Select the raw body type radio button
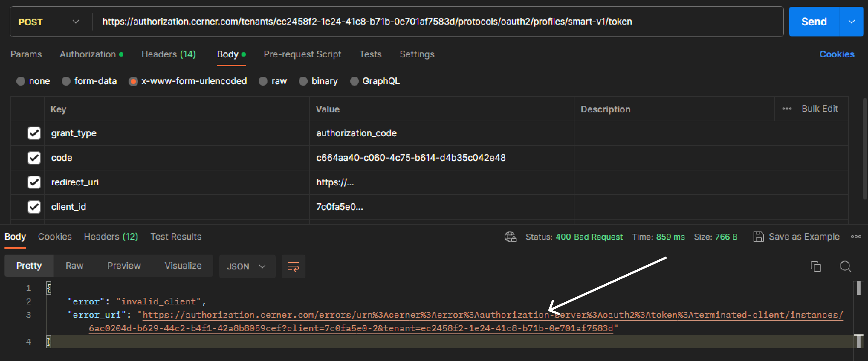 263,81
